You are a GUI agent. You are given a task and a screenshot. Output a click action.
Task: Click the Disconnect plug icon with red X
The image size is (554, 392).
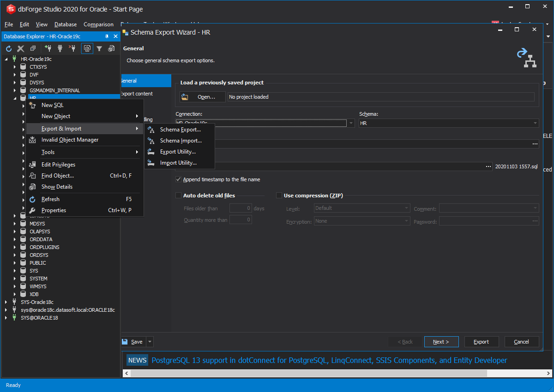pos(72,48)
